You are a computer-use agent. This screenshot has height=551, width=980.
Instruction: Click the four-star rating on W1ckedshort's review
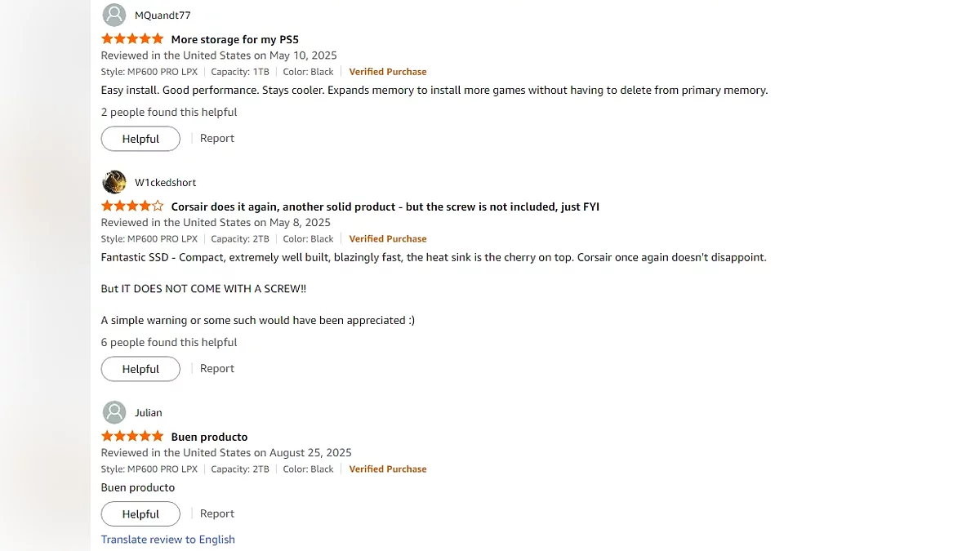[132, 207]
